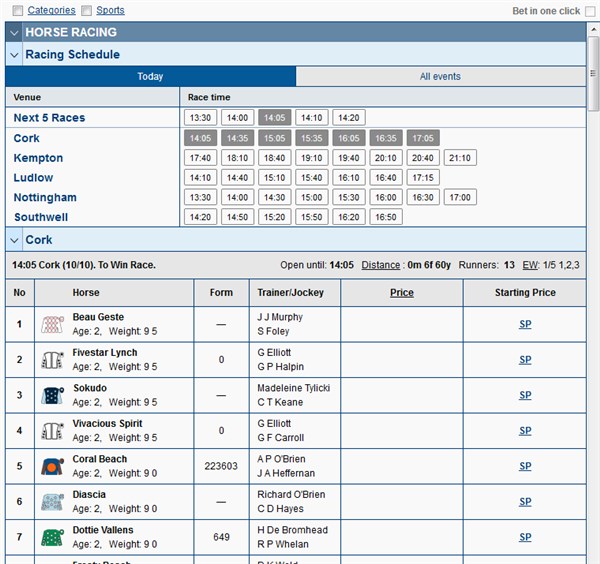
Task: Open the Cork venue link
Action: point(26,138)
